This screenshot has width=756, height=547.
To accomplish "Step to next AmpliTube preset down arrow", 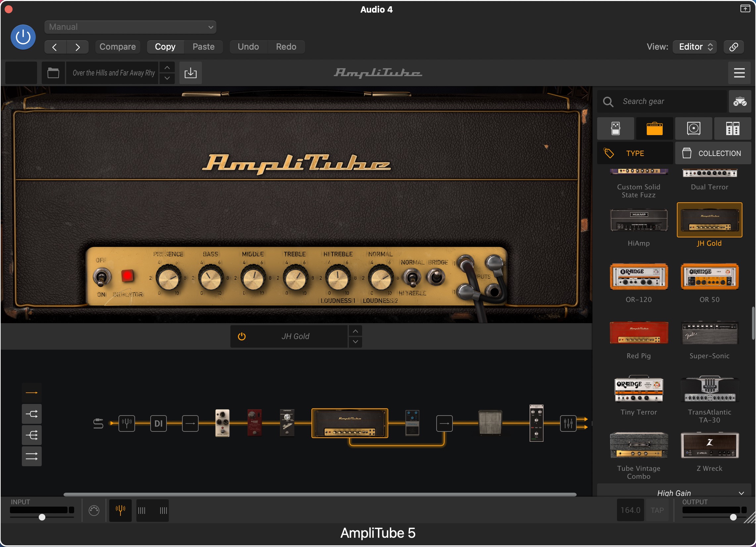I will coord(167,78).
